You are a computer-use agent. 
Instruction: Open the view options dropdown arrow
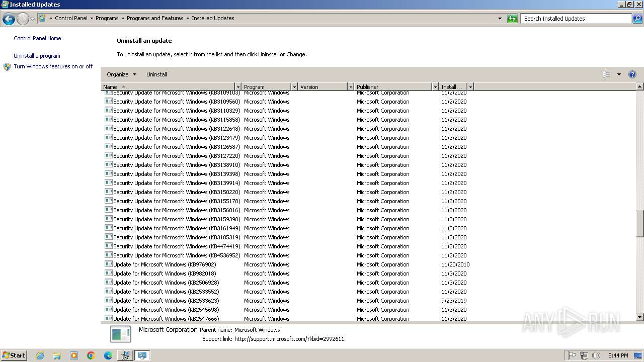(619, 74)
